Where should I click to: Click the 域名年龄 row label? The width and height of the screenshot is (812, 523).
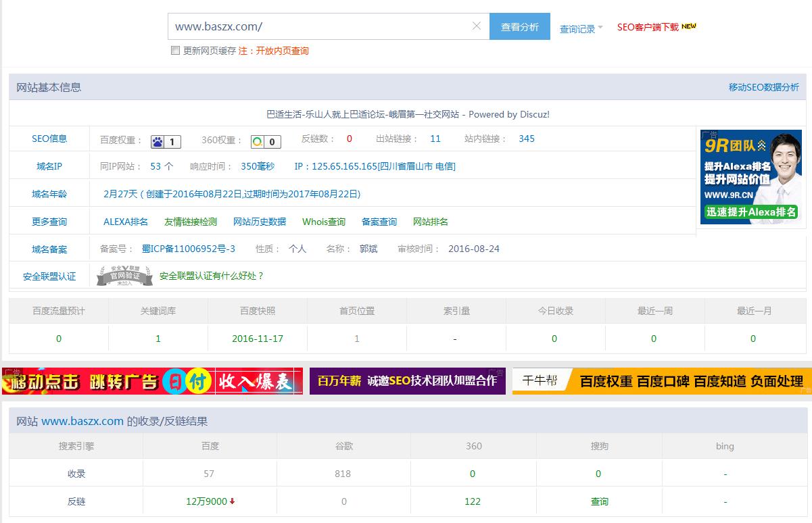(x=49, y=194)
